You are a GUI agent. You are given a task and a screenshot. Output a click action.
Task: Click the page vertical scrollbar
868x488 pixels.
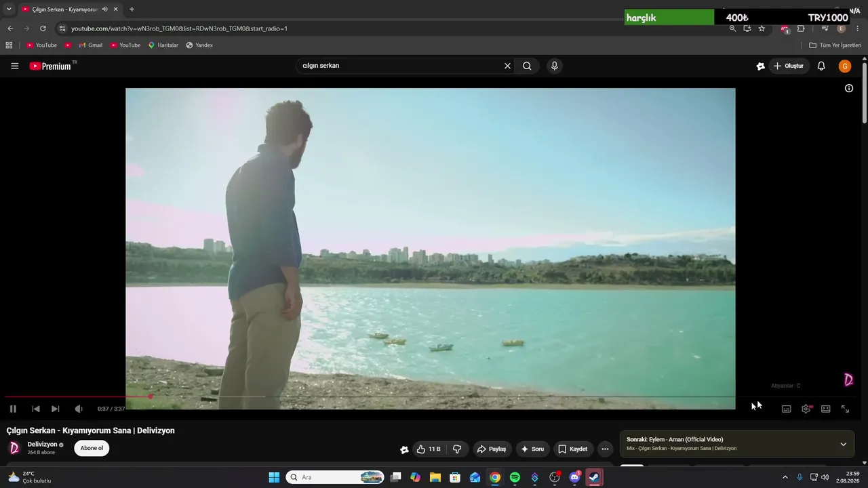point(865,93)
